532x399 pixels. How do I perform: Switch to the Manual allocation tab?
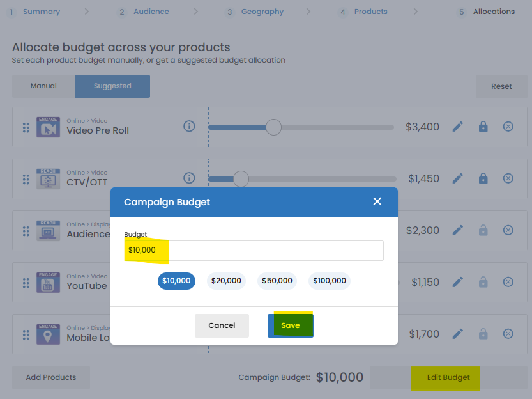point(43,86)
